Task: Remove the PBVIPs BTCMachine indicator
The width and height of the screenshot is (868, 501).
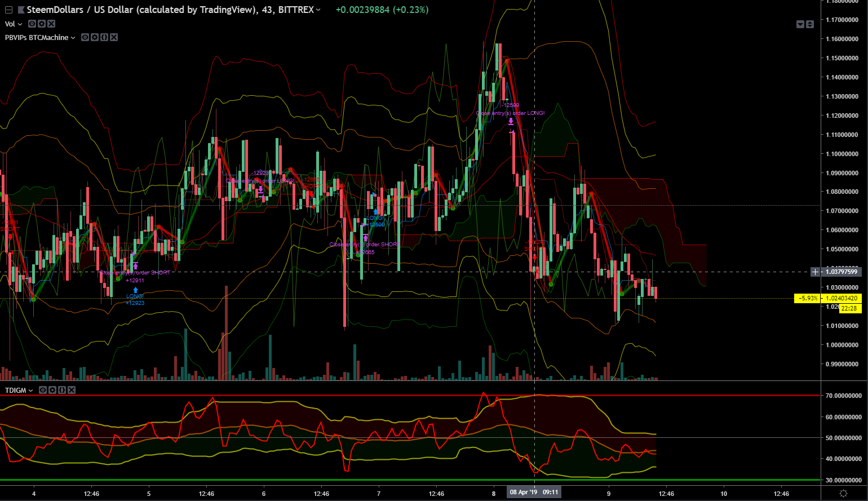Action: coord(114,37)
